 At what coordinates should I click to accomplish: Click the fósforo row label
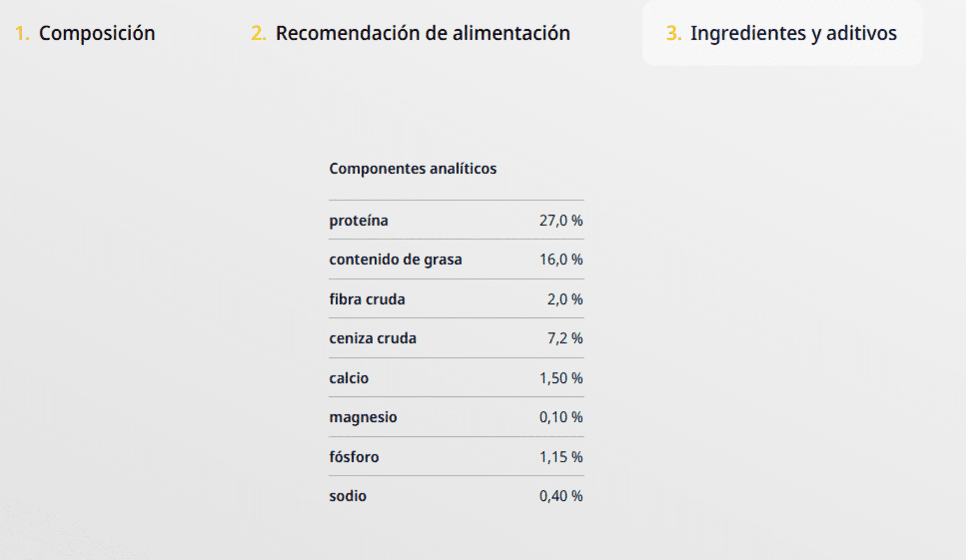pos(354,457)
